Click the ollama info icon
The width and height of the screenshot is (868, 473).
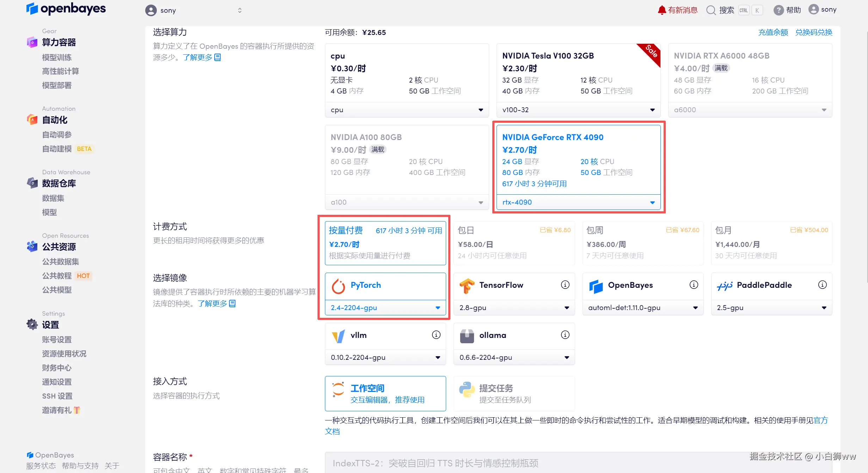[565, 335]
